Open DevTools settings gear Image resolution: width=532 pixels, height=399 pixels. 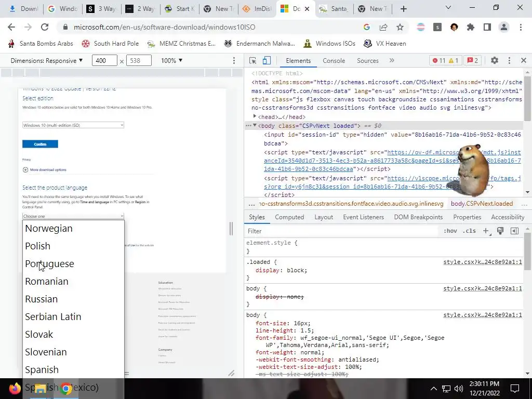point(495,60)
